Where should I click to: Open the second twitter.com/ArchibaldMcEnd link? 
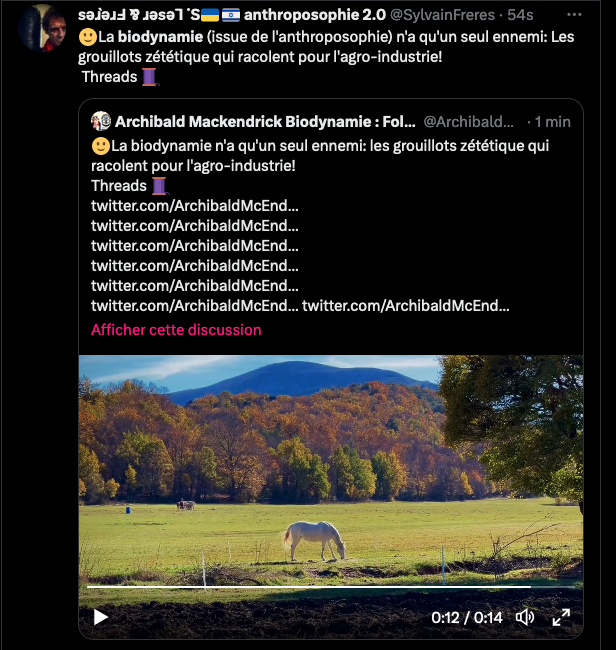tap(194, 225)
